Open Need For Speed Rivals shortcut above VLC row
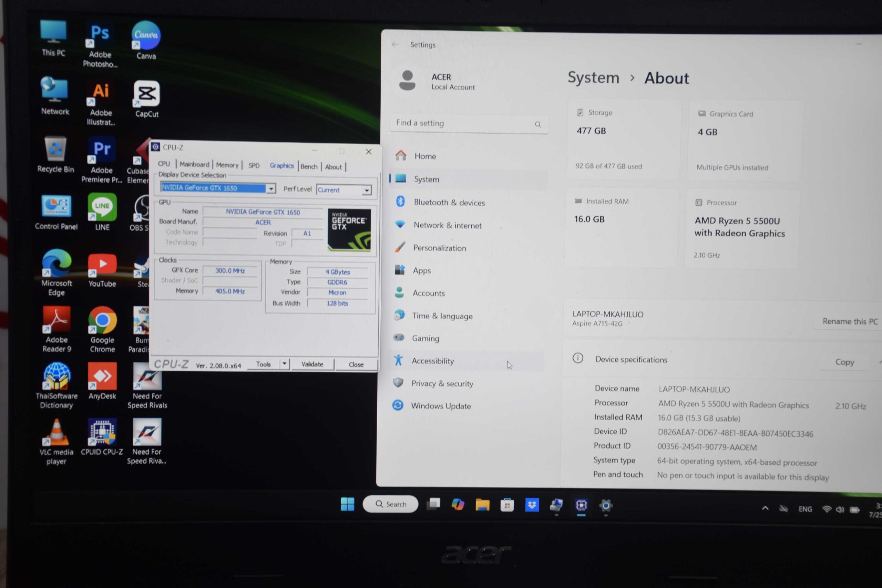882x588 pixels. click(x=147, y=386)
